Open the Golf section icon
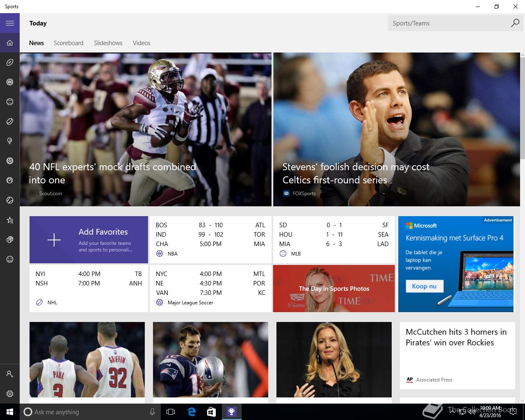The image size is (525, 420). tap(10, 141)
